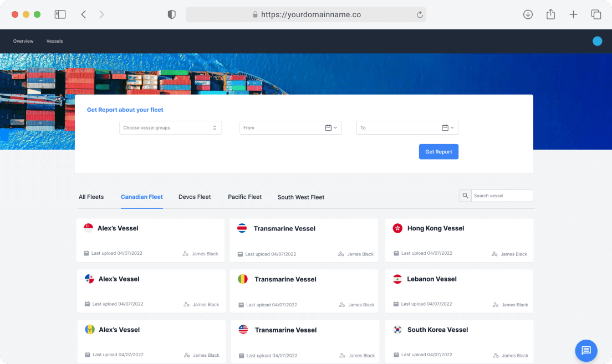Open the From date picker
The image size is (612, 364).
click(x=290, y=128)
